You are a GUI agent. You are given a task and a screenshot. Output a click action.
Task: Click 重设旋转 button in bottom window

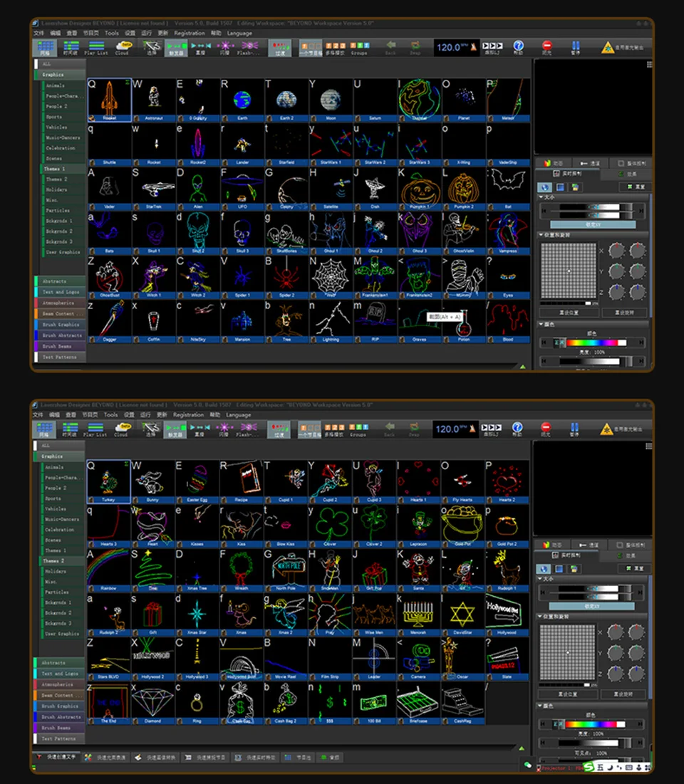point(623,694)
